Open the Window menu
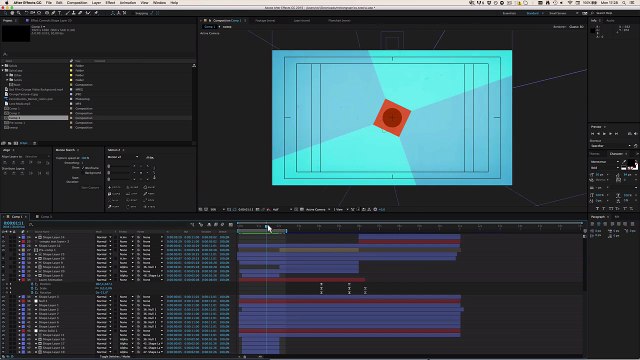 [x=159, y=2]
